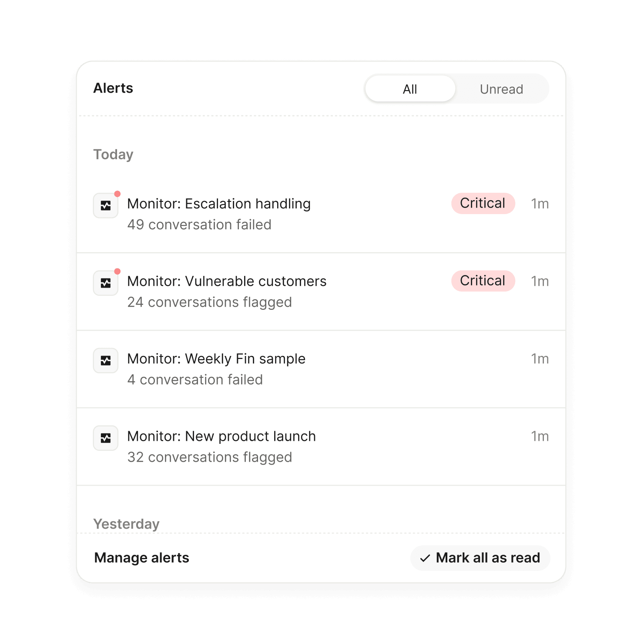This screenshot has height=644, width=644.
Task: Open the New product launch monitor icon
Action: (x=105, y=438)
